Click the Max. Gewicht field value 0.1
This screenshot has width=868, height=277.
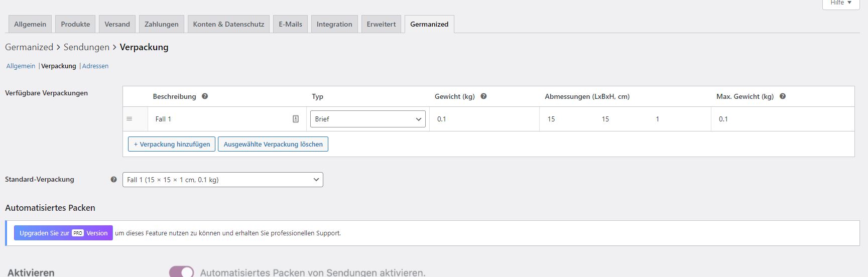pos(783,119)
